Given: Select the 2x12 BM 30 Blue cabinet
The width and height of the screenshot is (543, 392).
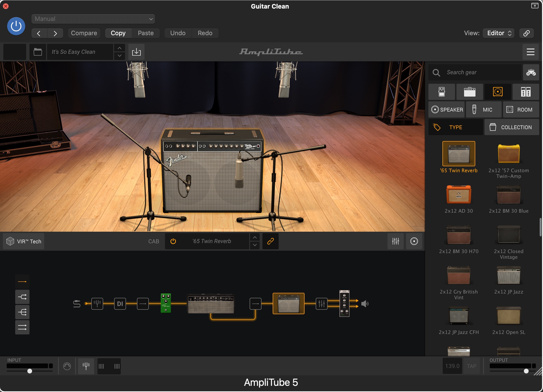Looking at the screenshot, I should (509, 195).
